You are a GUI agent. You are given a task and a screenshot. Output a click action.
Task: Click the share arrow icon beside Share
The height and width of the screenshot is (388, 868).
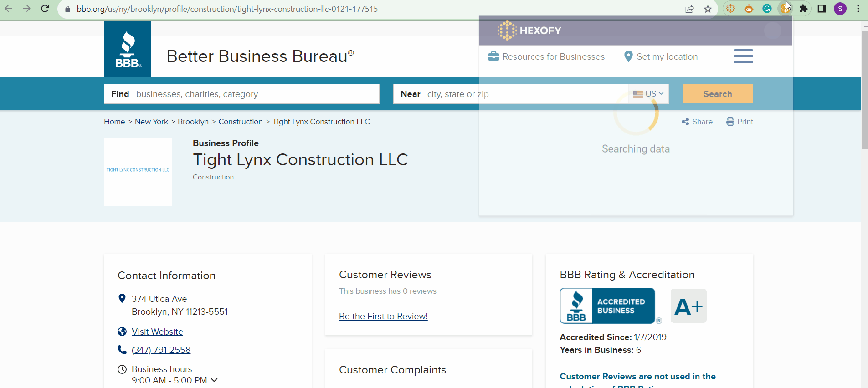point(685,122)
